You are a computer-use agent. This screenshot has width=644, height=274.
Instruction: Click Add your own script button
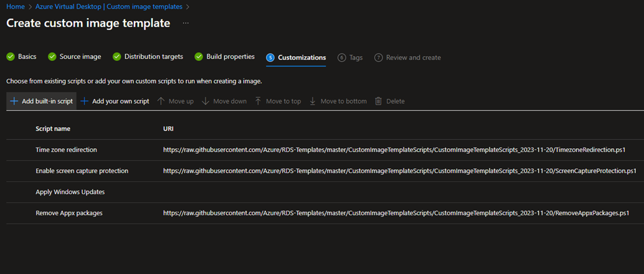tap(115, 101)
